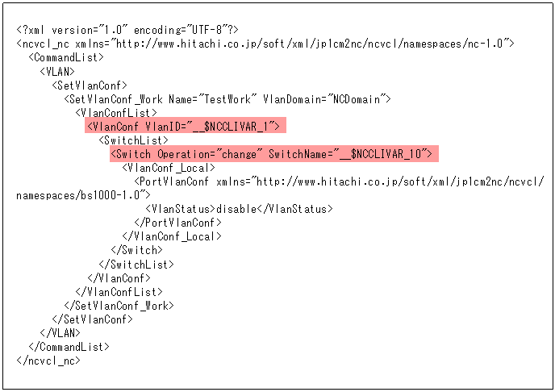The width and height of the screenshot is (555, 392).
Task: Click highlighted Switch Operation="change" line
Action: [x=274, y=154]
